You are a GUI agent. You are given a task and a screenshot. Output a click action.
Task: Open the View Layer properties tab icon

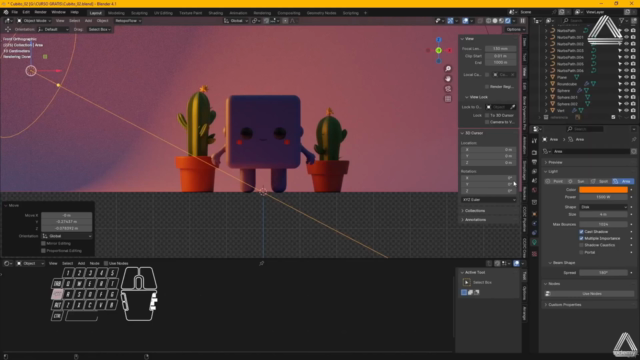point(534,171)
